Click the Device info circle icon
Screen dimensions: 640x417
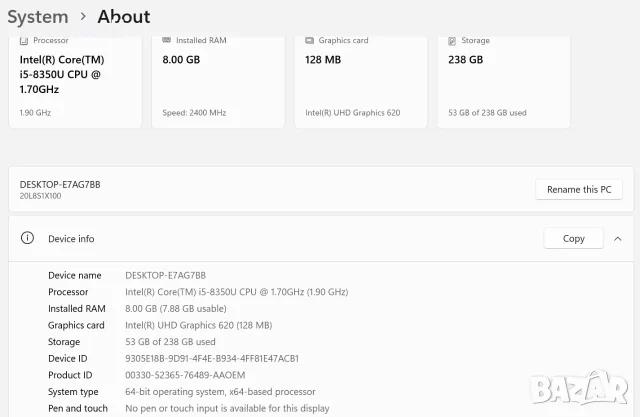tap(27, 238)
